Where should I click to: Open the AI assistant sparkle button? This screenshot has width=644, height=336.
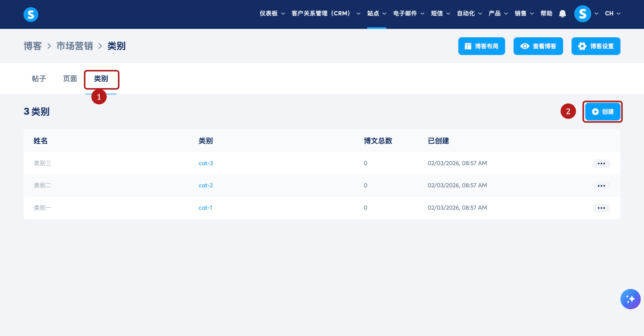(x=630, y=299)
